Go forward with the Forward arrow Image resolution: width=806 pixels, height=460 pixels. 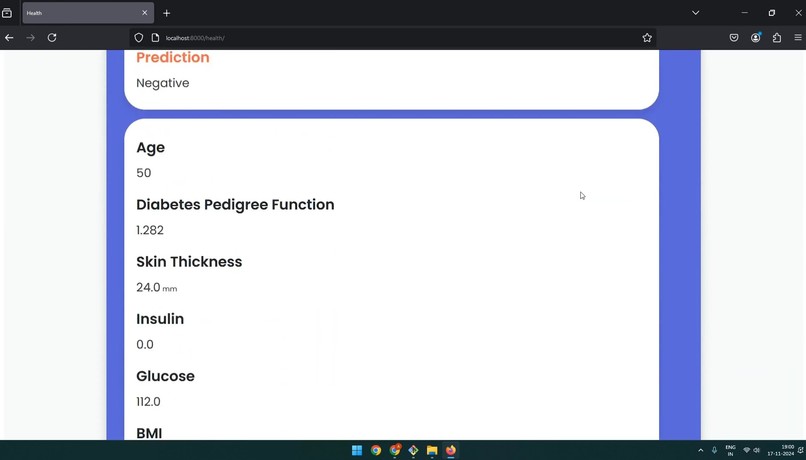[x=30, y=38]
